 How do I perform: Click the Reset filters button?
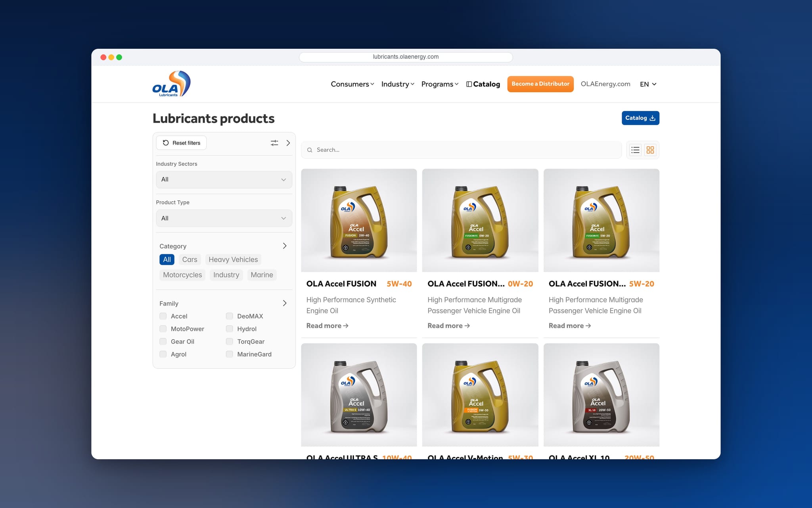click(181, 143)
